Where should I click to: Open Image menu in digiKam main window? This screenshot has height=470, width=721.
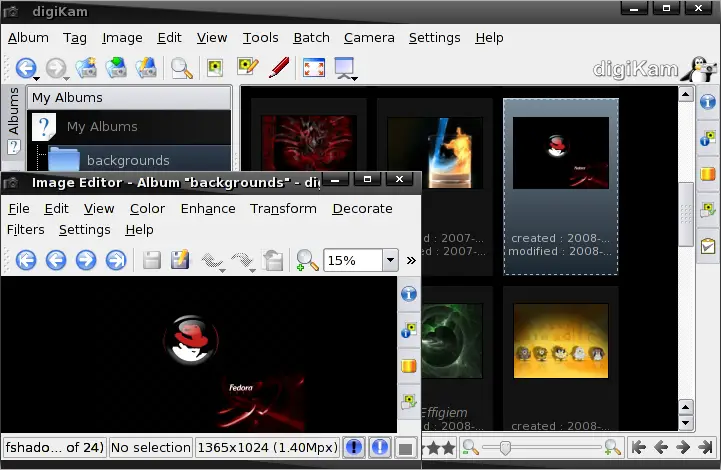(x=122, y=38)
